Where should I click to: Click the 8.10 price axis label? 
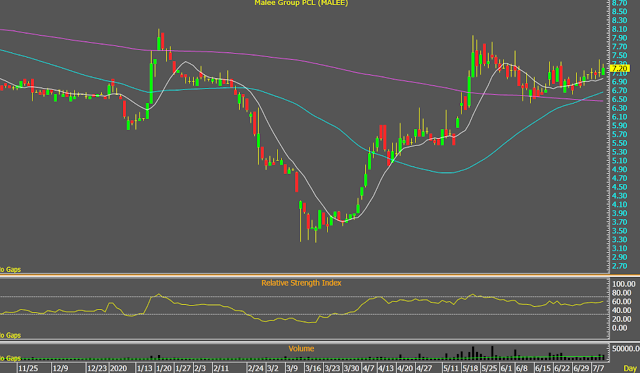(x=620, y=29)
